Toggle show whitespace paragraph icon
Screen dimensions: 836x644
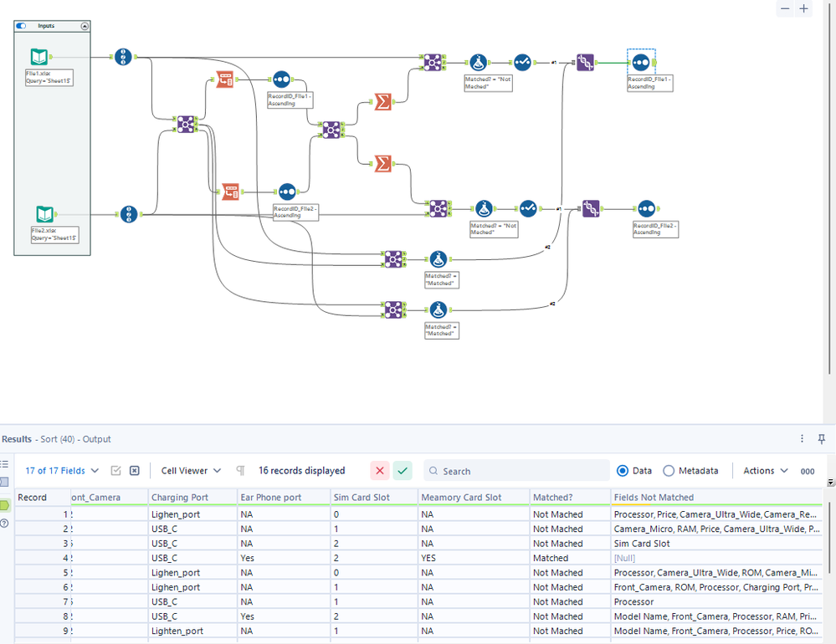click(240, 470)
